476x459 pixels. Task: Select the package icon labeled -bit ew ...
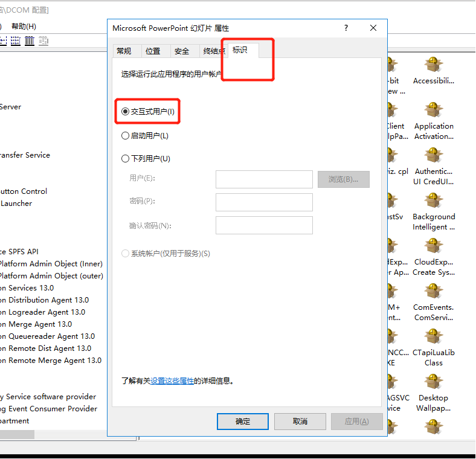392,65
